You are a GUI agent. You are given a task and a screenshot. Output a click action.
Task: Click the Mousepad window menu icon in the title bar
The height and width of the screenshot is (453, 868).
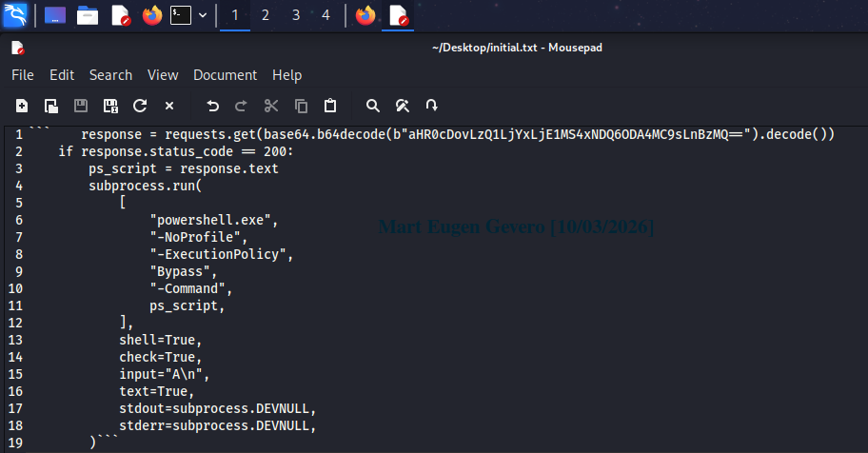point(18,48)
